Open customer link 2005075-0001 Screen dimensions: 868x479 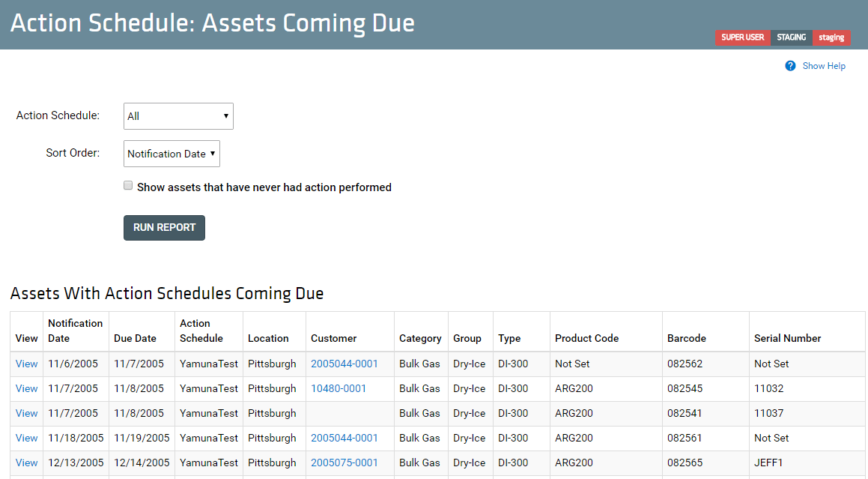coord(345,463)
